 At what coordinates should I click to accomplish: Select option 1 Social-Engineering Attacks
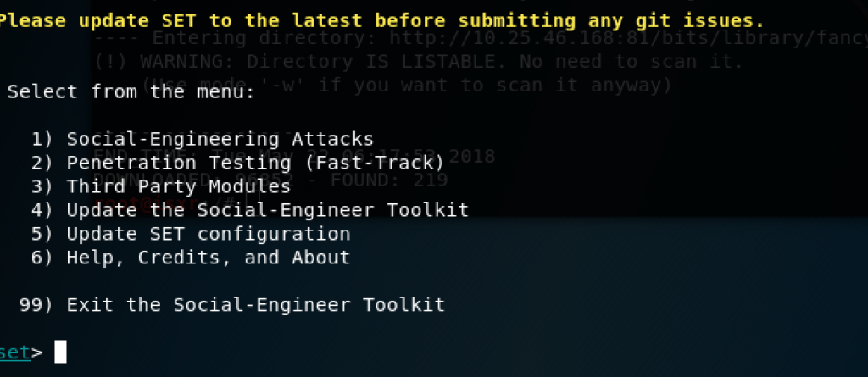203,139
